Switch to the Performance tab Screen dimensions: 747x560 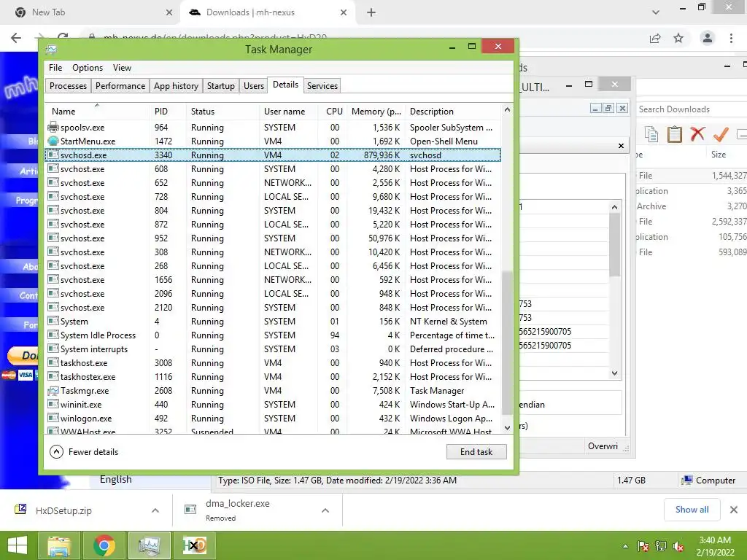pos(120,86)
